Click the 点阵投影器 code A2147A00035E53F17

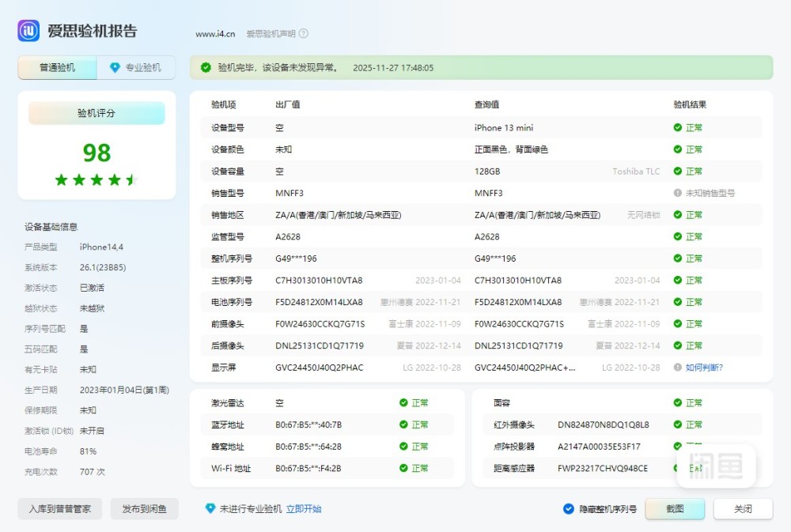tap(599, 447)
